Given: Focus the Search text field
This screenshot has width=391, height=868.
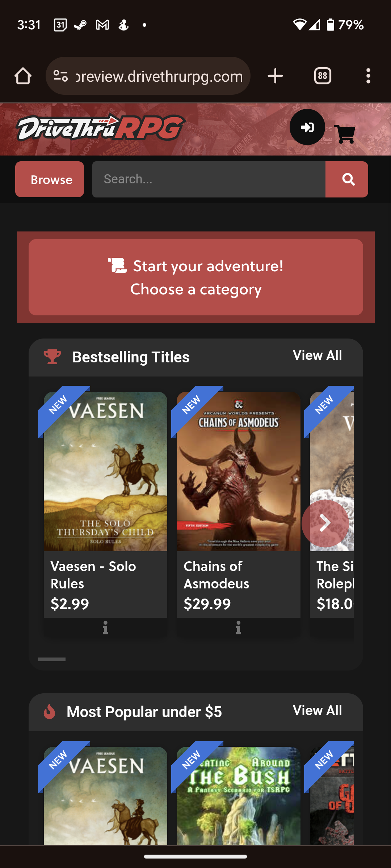Looking at the screenshot, I should pyautogui.click(x=209, y=179).
